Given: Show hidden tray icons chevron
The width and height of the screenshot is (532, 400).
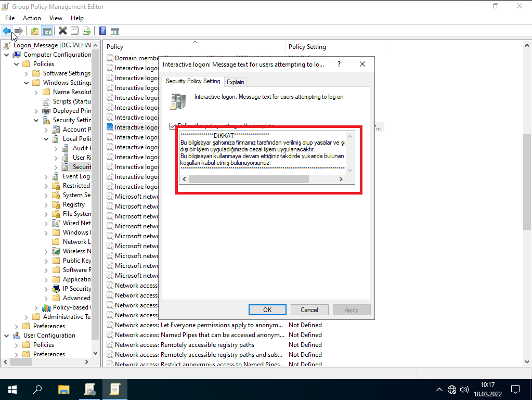Looking at the screenshot, I should pos(439,390).
